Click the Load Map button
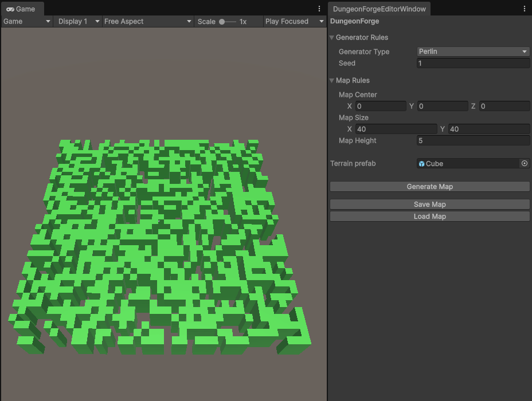532x401 pixels. 429,217
